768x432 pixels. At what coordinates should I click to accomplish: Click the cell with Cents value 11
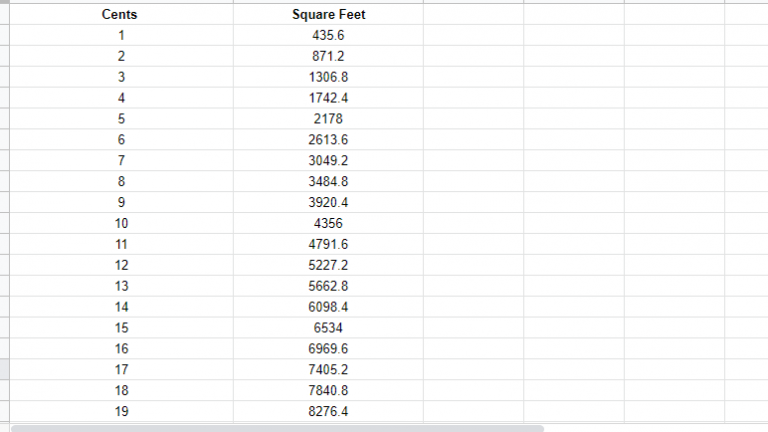(121, 244)
